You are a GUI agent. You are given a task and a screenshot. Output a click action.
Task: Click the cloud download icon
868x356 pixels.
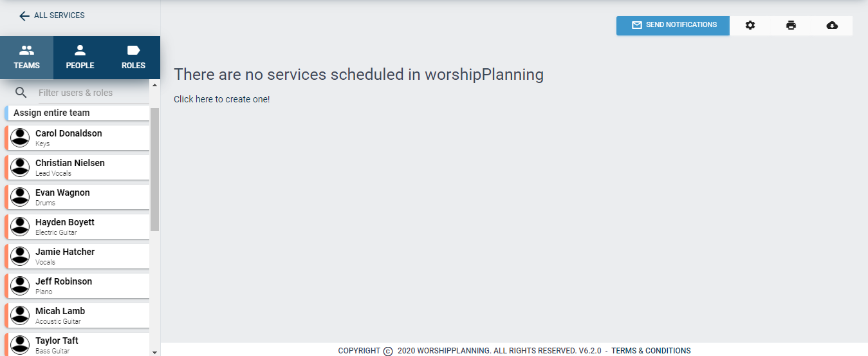[x=832, y=25]
